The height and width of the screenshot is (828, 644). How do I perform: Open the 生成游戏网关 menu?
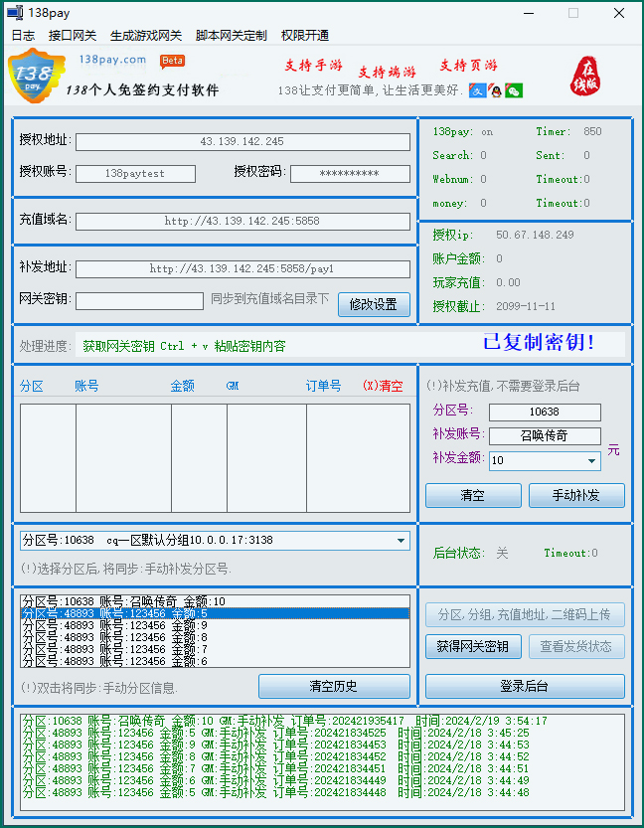146,36
